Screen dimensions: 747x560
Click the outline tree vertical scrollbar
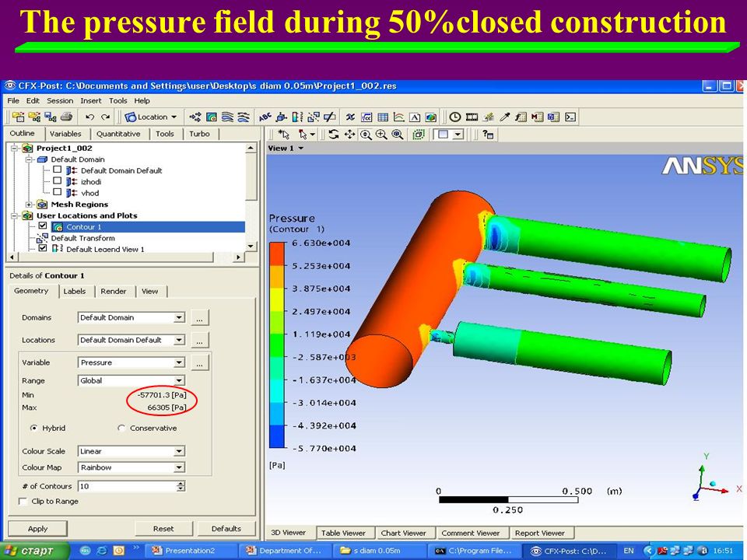pos(251,198)
